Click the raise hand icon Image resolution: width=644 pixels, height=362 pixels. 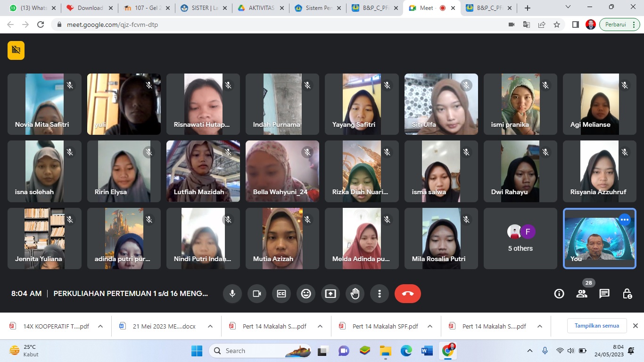coord(355,294)
